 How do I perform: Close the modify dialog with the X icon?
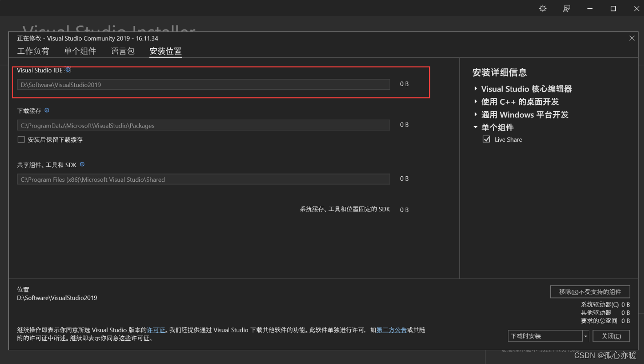[x=632, y=38]
